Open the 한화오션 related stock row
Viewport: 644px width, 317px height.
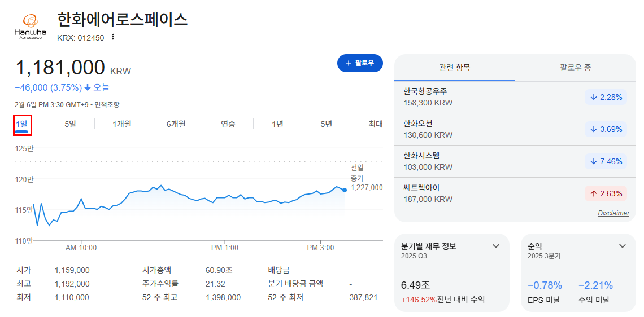point(515,129)
